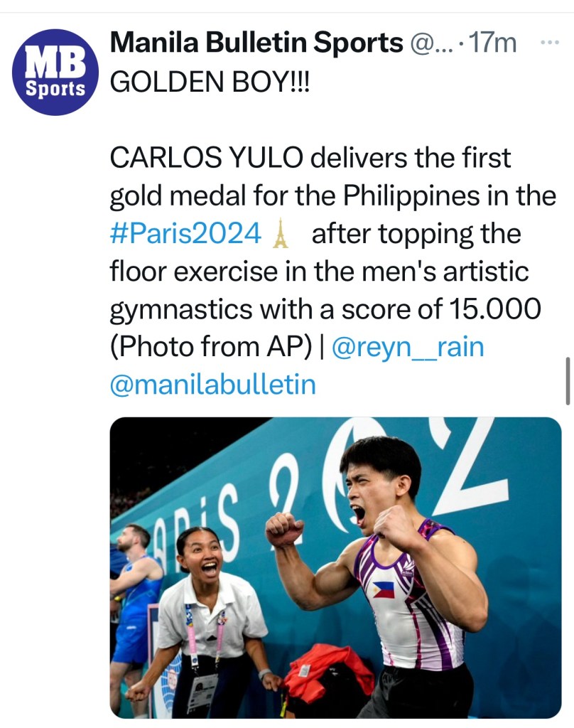Open the MB Sports profile avatar

pyautogui.click(x=55, y=72)
